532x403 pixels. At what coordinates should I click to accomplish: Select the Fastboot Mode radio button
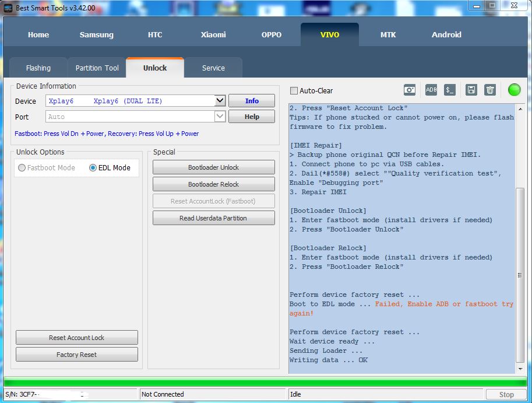(x=22, y=168)
